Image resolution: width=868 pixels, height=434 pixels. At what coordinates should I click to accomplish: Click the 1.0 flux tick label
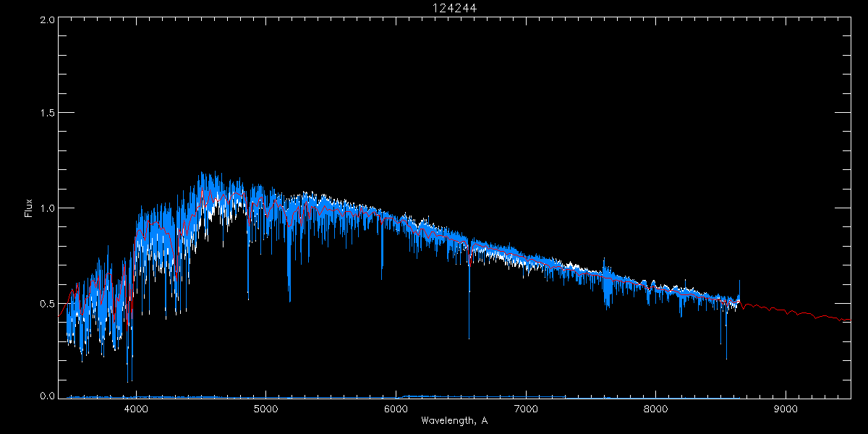coord(46,208)
